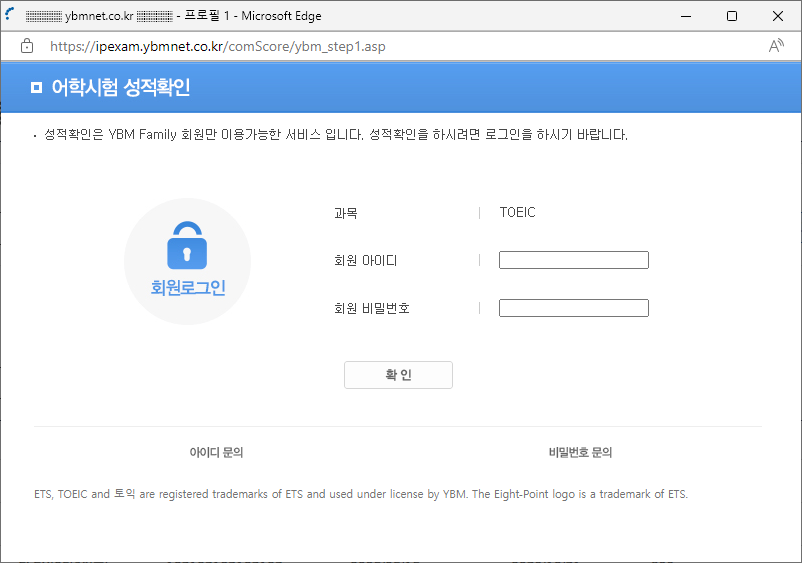This screenshot has width=802, height=563.
Task: Click the 어학시험 성적확인 header title
Action: [121, 87]
